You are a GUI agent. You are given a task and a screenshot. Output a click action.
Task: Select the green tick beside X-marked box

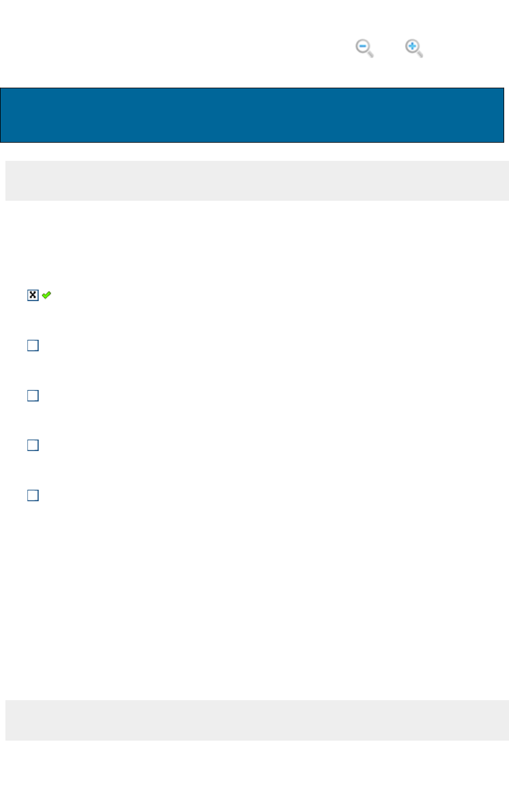click(47, 295)
